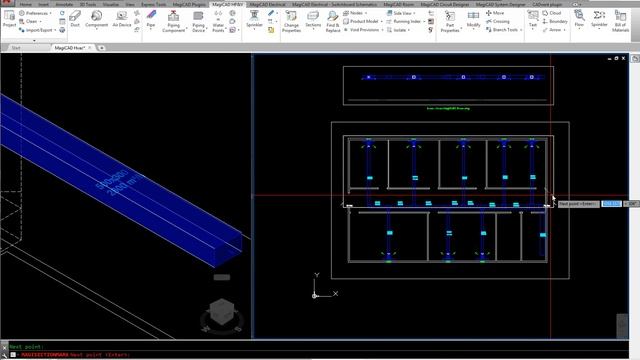The image size is (640, 360).
Task: Open the MagiCAD Plugins ribbon tab
Action: [189, 4]
